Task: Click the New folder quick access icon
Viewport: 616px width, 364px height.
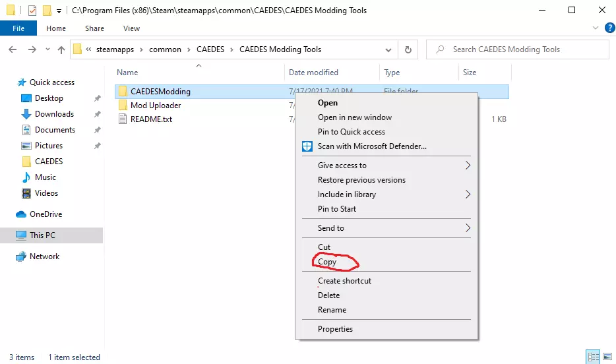Action: [x=47, y=10]
